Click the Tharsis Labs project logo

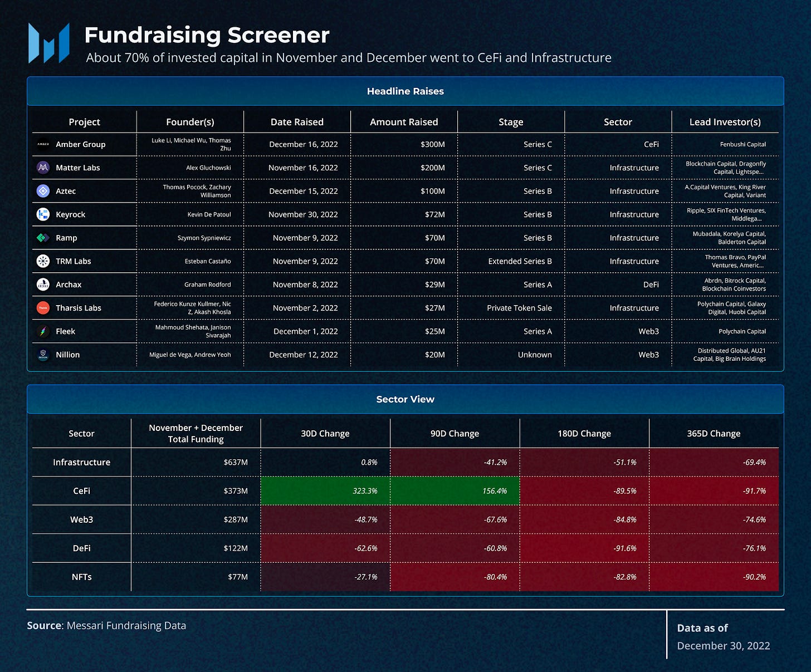coord(43,308)
